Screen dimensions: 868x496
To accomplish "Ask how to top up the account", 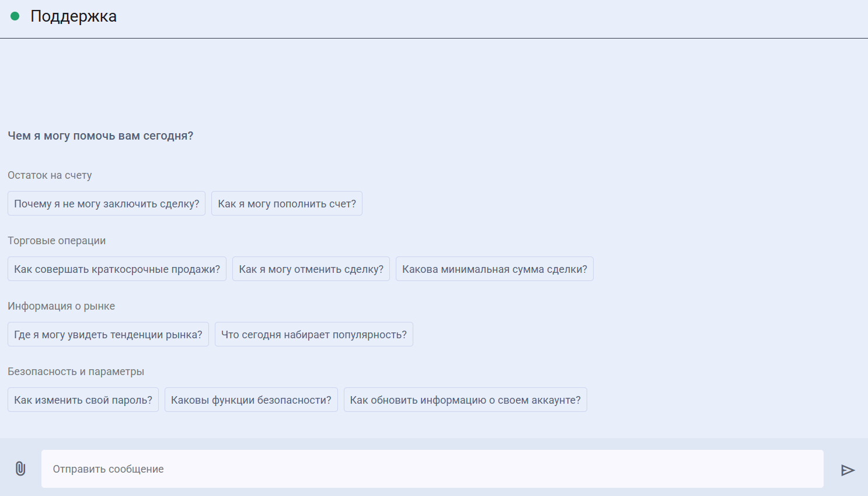I will (x=287, y=203).
